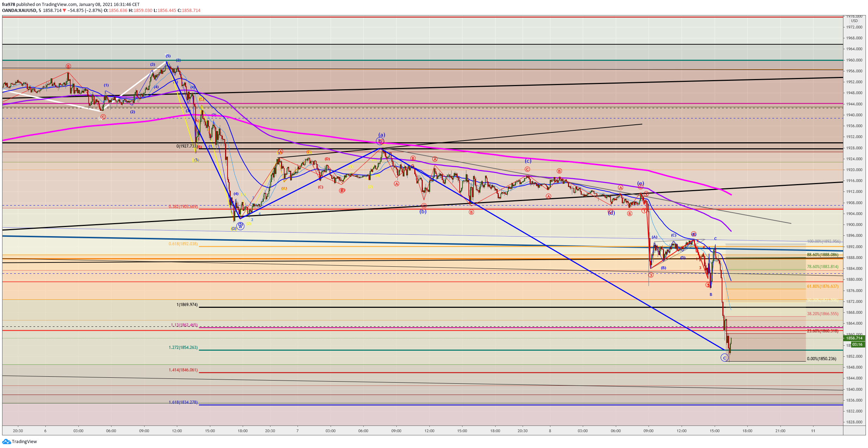Image resolution: width=868 pixels, height=448 pixels.
Task: Click the TradingView logo at bottom left
Action: (19, 442)
